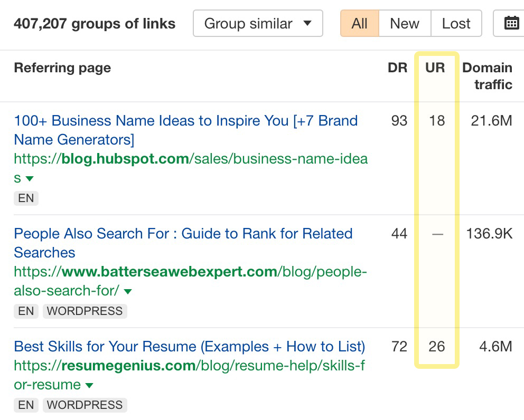Image resolution: width=524 pixels, height=420 pixels.
Task: Switch to the Lost links tab
Action: pyautogui.click(x=456, y=23)
